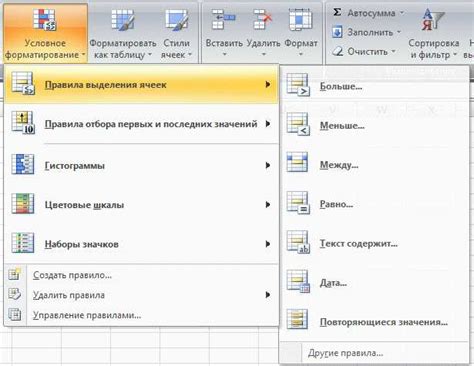Viewport: 474px width, 366px height.
Task: Open Сортировка и фильтр dropdown arrow
Action: pos(455,55)
